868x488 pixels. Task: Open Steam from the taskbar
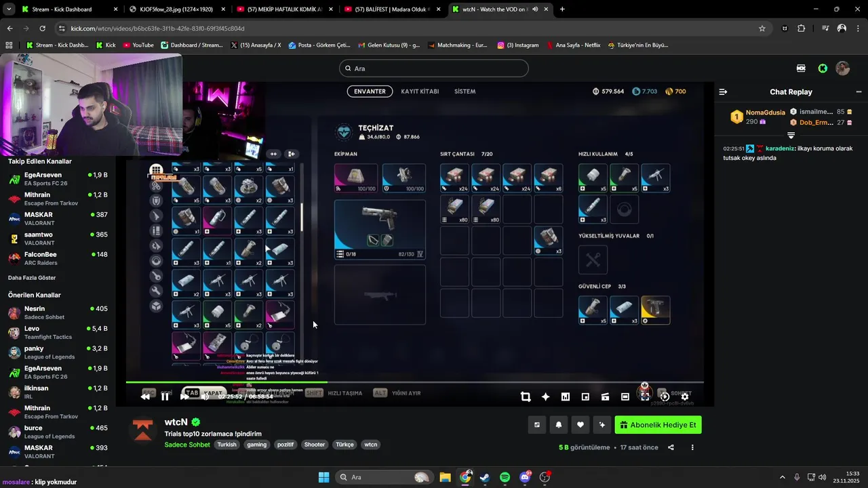point(484,477)
